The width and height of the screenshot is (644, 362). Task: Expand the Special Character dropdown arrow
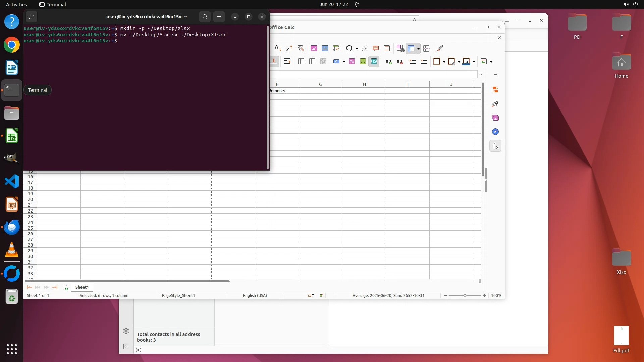pos(357,49)
